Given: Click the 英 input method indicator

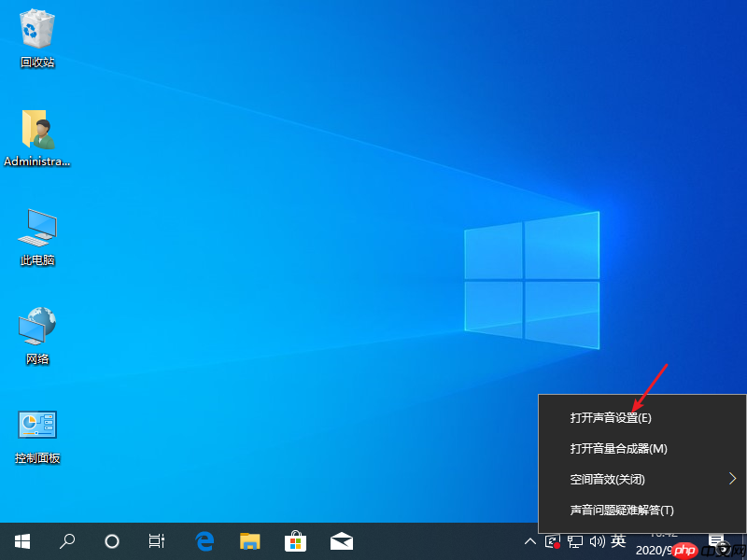Looking at the screenshot, I should click(618, 541).
